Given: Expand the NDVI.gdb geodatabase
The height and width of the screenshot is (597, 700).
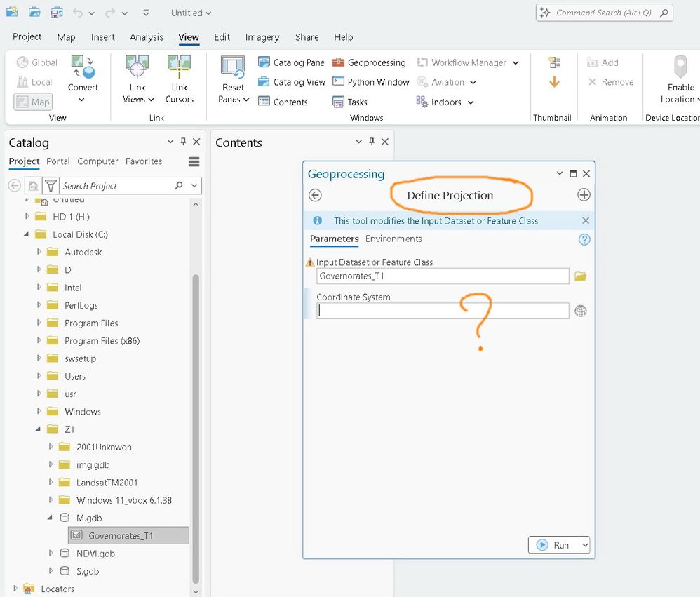Looking at the screenshot, I should coord(51,553).
